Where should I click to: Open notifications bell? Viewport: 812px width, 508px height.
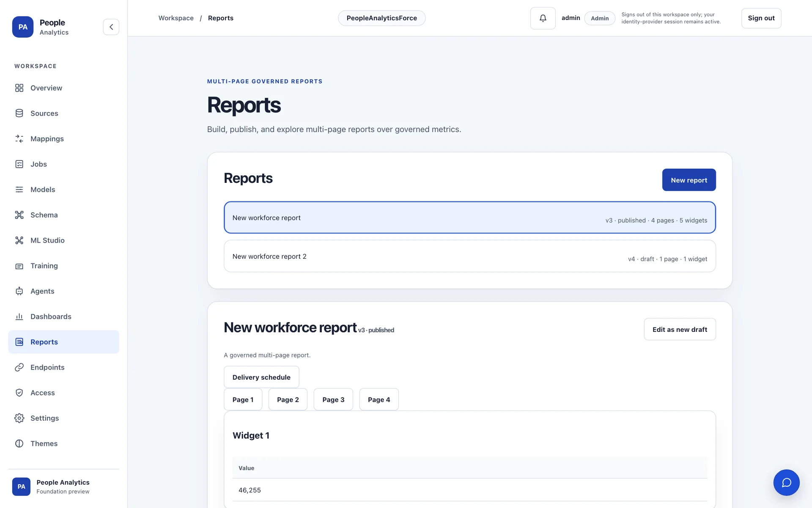pyautogui.click(x=543, y=18)
